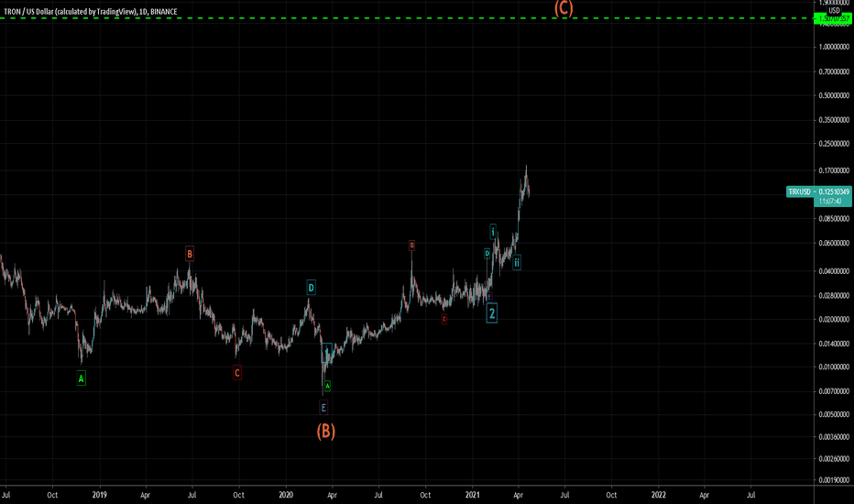This screenshot has height=504, width=854.
Task: Click the 0.08500000 price axis label
Action: (834, 218)
